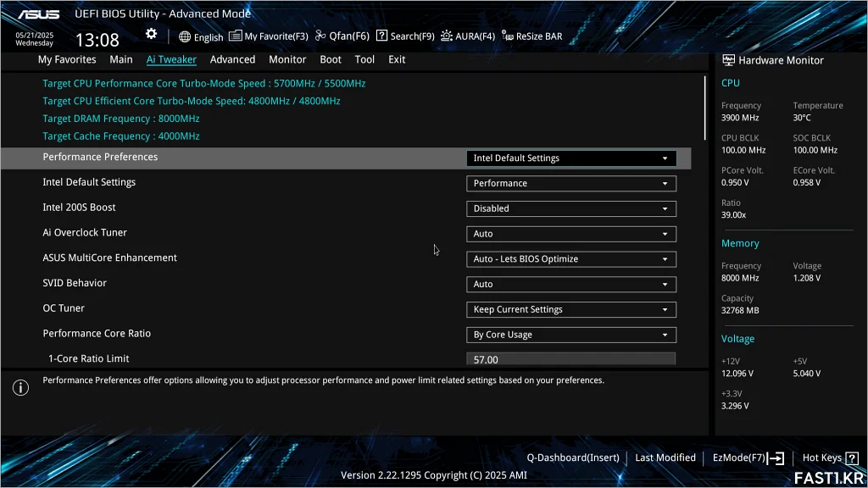868x488 pixels.
Task: Switch to Main tab
Action: click(x=120, y=59)
